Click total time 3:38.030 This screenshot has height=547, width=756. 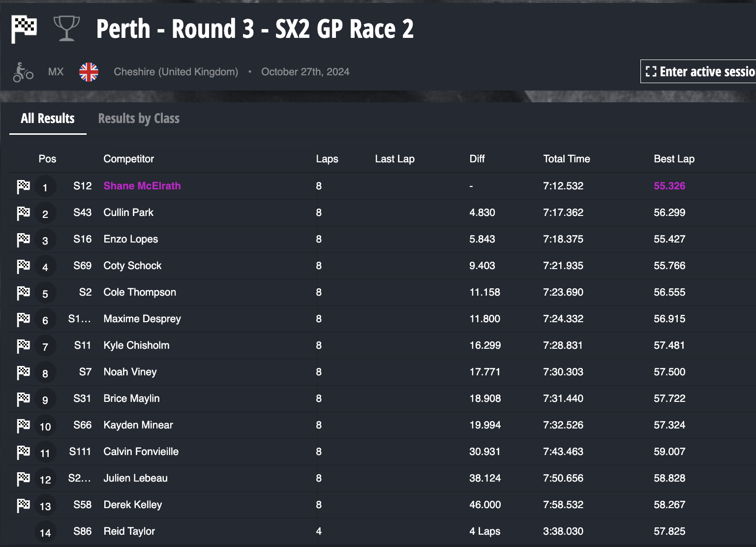tap(563, 531)
